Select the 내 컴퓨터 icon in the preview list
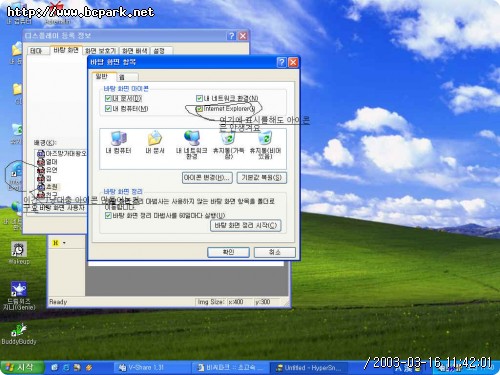The width and height of the screenshot is (500, 375). (118, 143)
